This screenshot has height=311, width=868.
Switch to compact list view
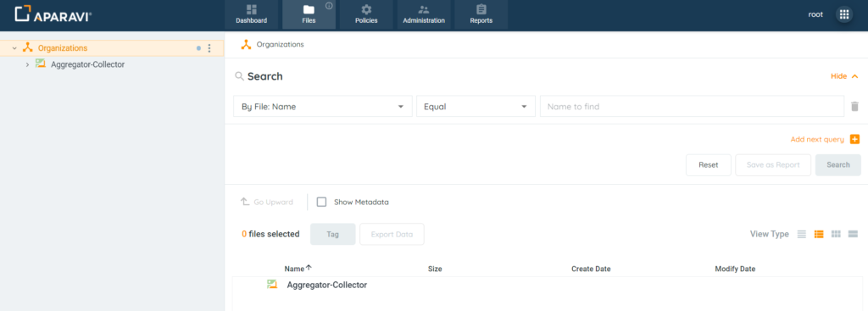click(x=802, y=234)
